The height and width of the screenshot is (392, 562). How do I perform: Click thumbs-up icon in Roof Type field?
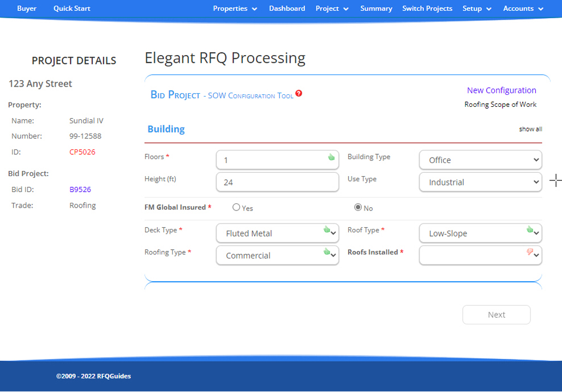[x=529, y=230]
